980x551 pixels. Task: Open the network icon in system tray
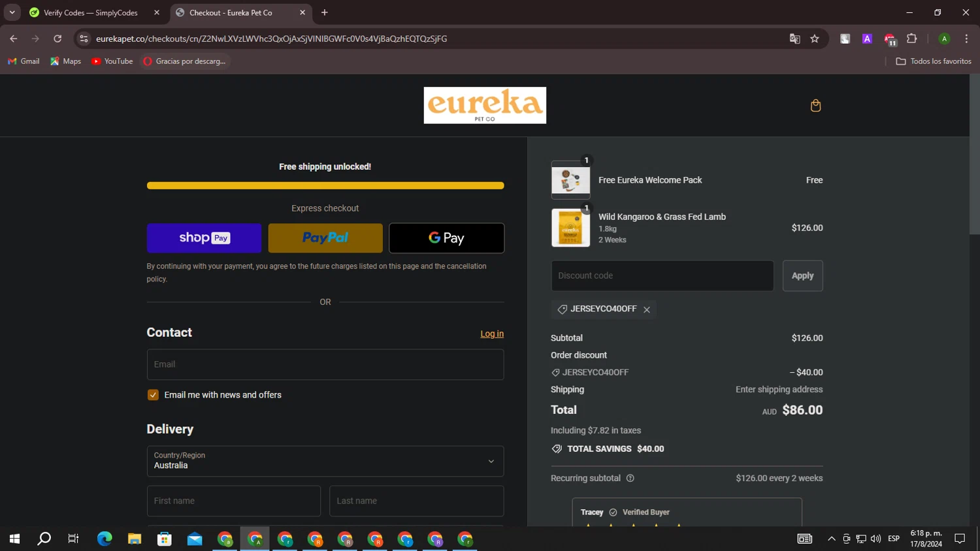(861, 539)
